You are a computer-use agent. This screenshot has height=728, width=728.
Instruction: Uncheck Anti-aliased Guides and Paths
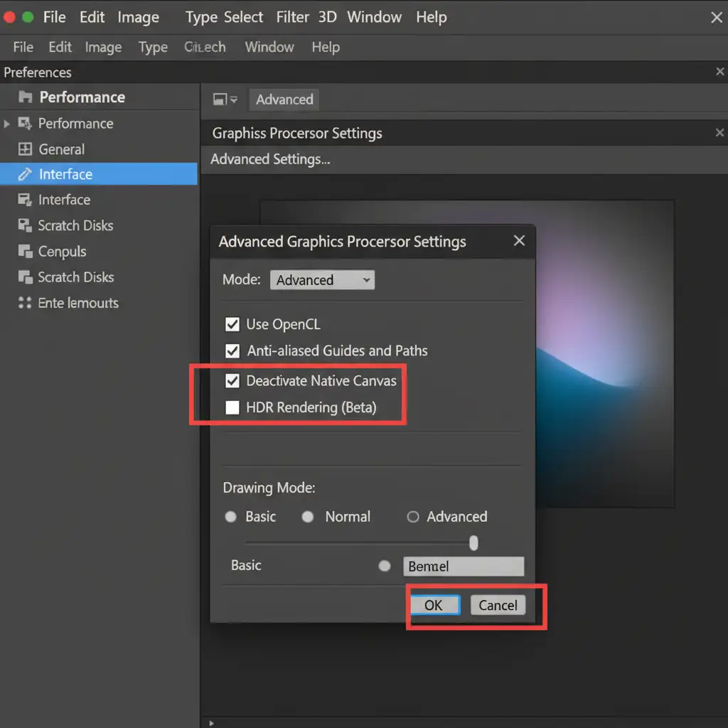(232, 350)
